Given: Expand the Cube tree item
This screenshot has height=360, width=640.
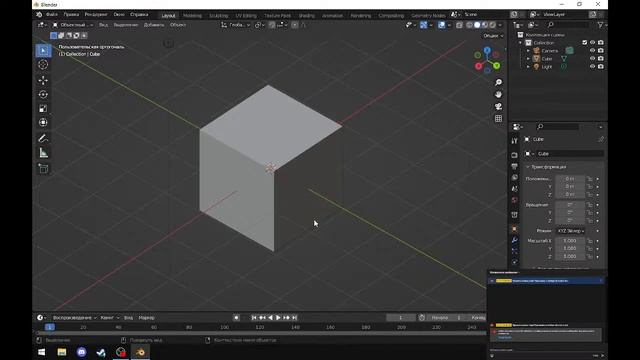Looking at the screenshot, I should [x=528, y=59].
